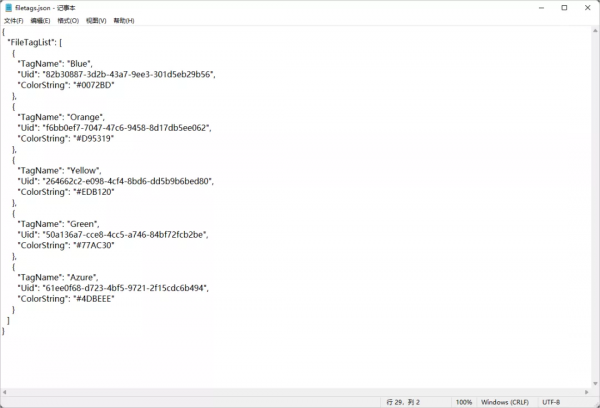This screenshot has height=408, width=600.
Task: Click the vertical scrollbar up arrow
Action: (x=595, y=30)
